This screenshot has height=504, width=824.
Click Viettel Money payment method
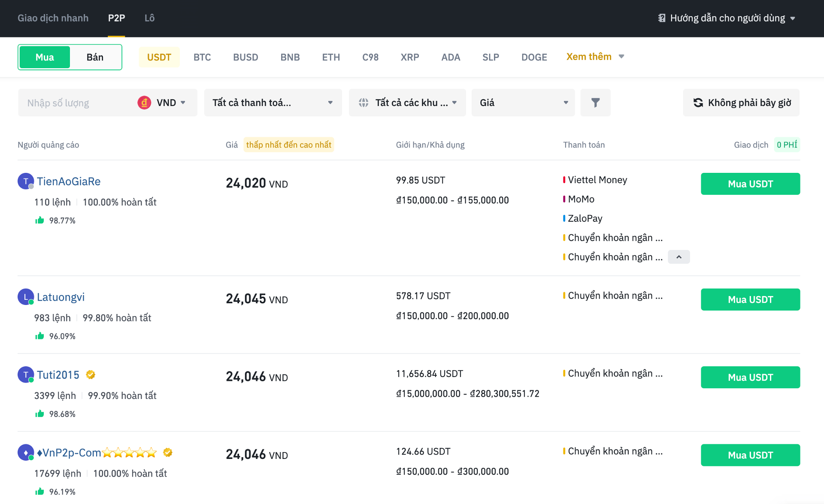pos(597,180)
